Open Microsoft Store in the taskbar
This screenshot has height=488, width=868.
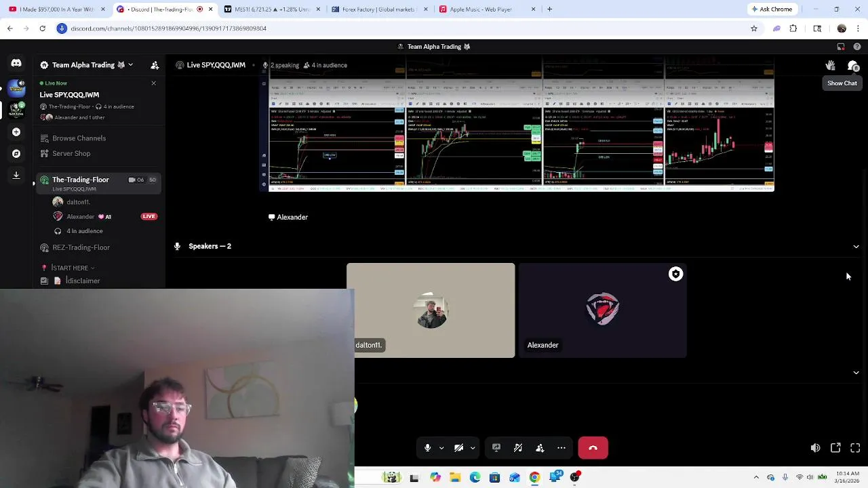494,477
